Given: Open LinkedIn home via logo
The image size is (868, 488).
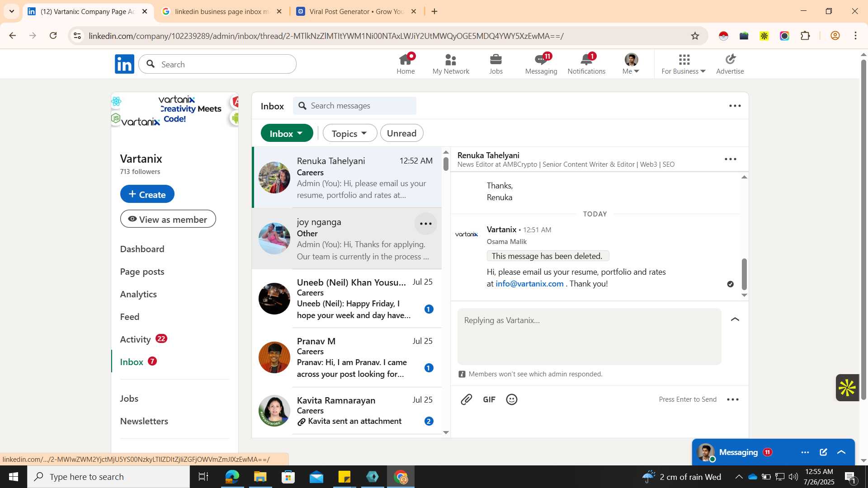Looking at the screenshot, I should tap(124, 64).
